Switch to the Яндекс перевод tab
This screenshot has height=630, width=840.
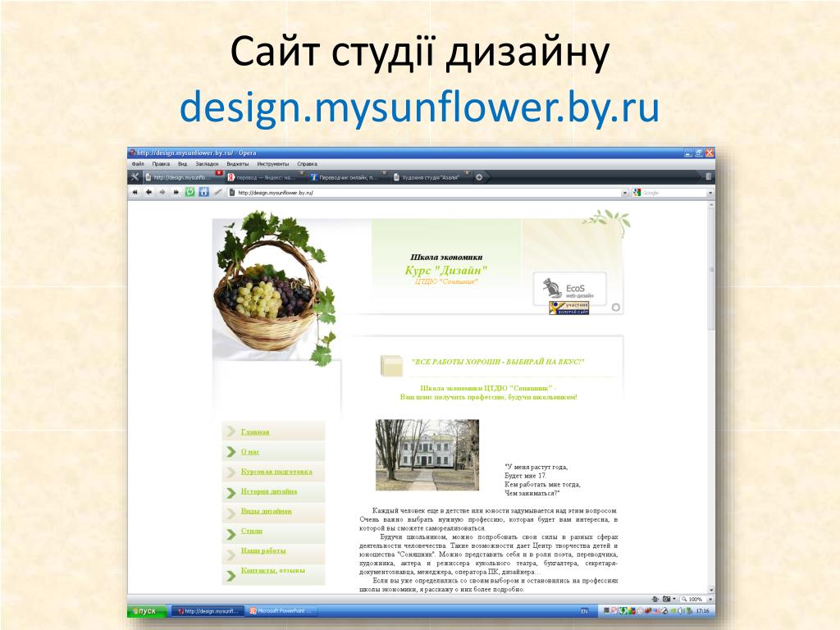click(x=265, y=177)
